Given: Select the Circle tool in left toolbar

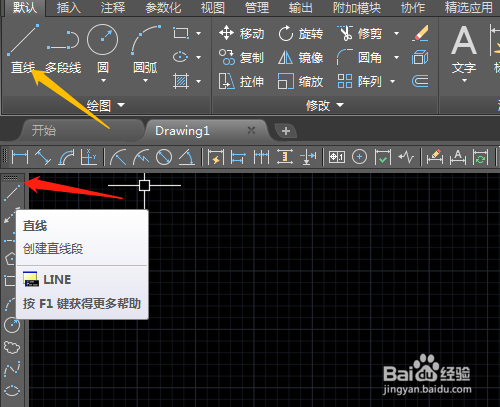Looking at the screenshot, I should click(x=12, y=325).
